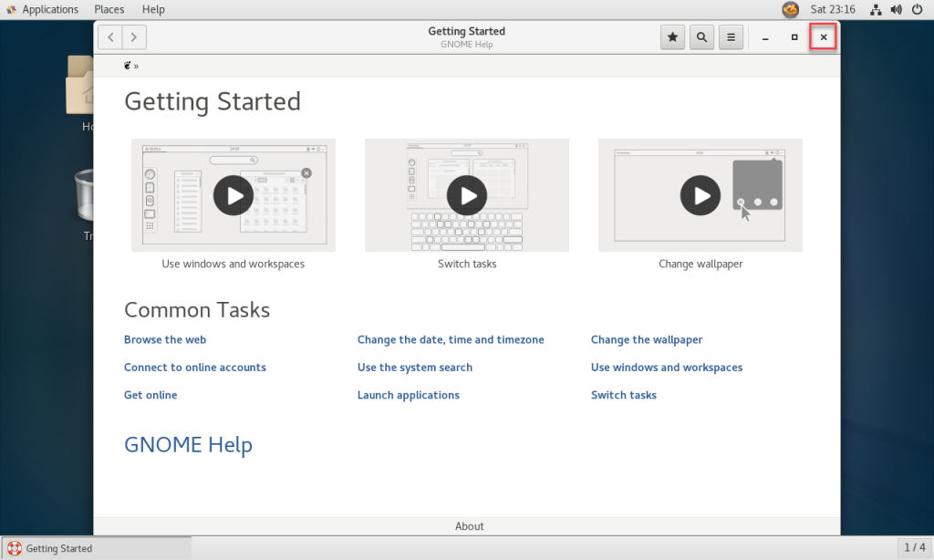Close the Getting Started help window
Viewport: 934px width, 560px height.
824,36
